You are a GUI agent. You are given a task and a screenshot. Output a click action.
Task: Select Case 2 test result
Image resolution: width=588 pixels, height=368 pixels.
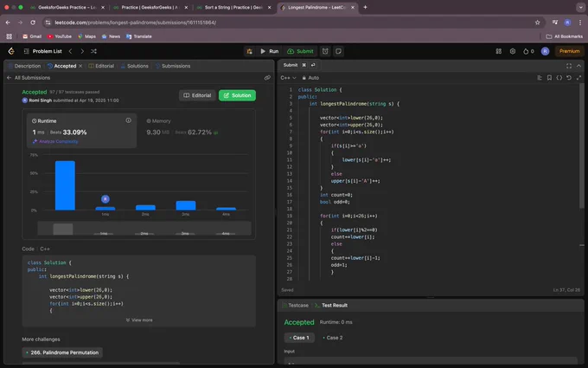333,338
